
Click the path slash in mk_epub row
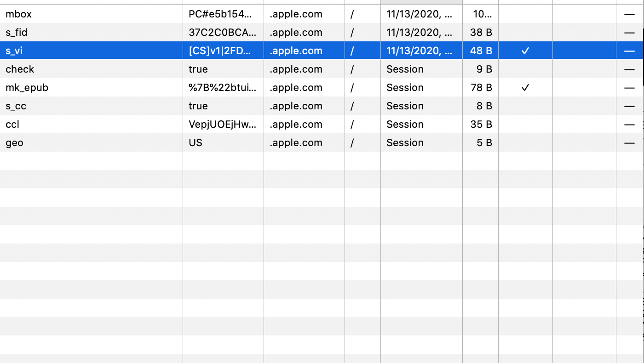pos(352,88)
